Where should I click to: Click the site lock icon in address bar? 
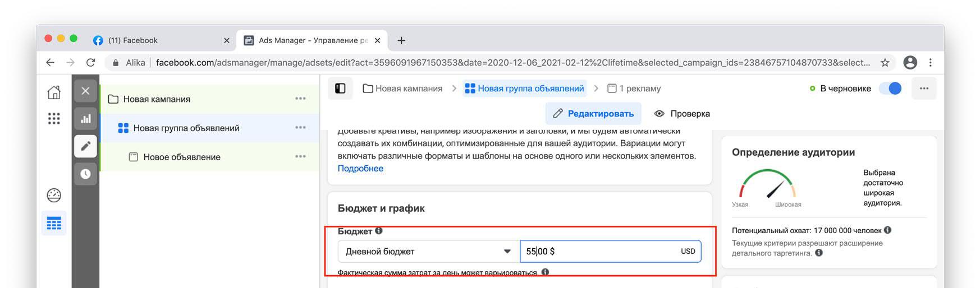click(x=116, y=63)
